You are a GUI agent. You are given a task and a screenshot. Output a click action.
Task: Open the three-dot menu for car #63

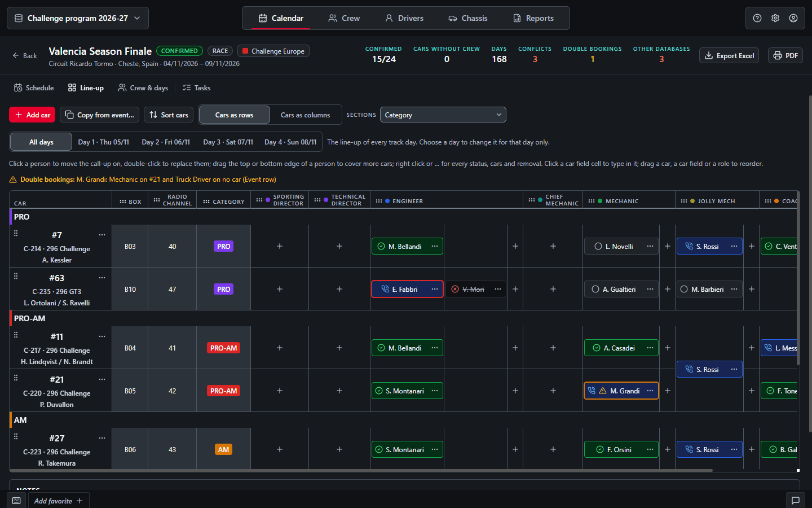(102, 278)
